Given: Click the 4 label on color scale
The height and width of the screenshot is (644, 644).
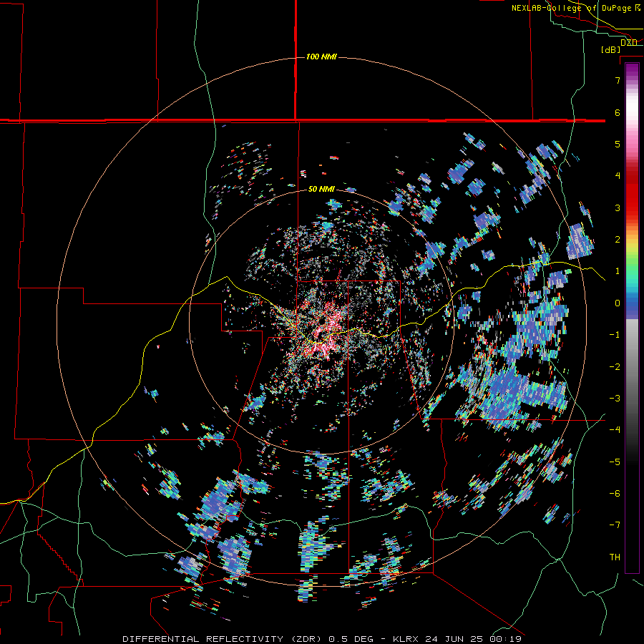Looking at the screenshot, I should click(x=618, y=176).
